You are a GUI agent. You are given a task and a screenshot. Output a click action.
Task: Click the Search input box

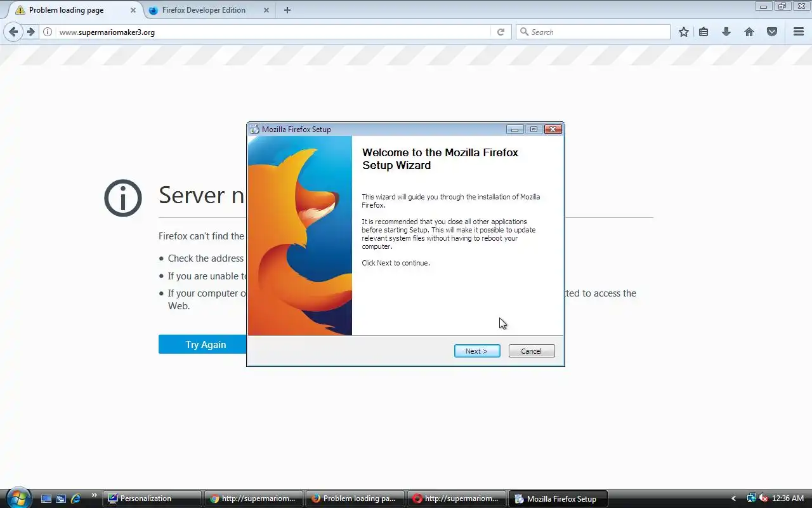[x=593, y=32]
